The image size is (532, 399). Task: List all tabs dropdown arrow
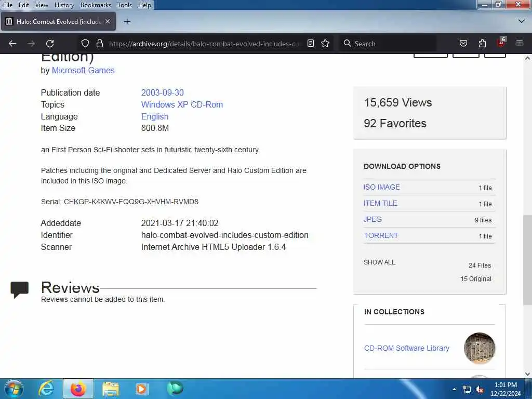pyautogui.click(x=522, y=21)
